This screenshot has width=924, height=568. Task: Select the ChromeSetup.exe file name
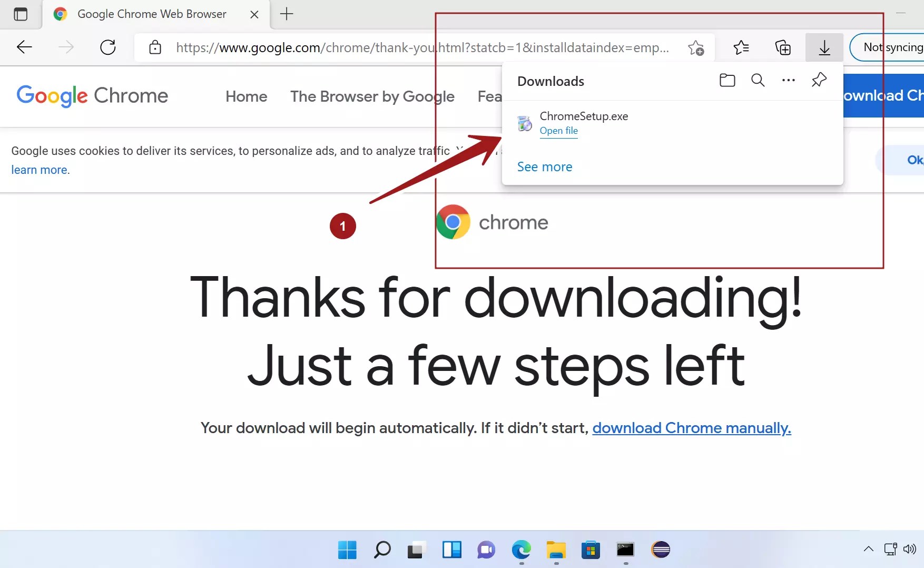(584, 116)
